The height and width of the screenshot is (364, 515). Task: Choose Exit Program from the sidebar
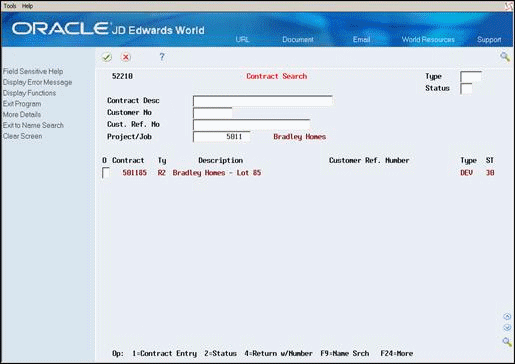coord(22,104)
